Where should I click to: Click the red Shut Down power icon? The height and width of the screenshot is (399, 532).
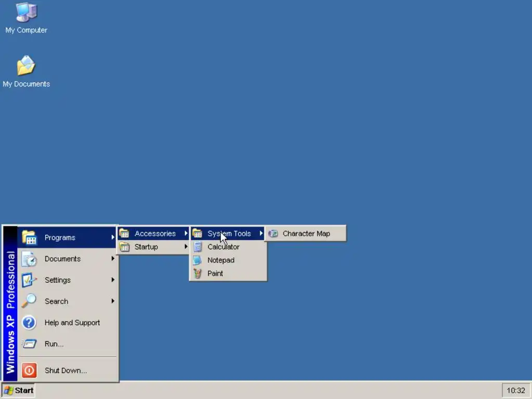point(29,370)
